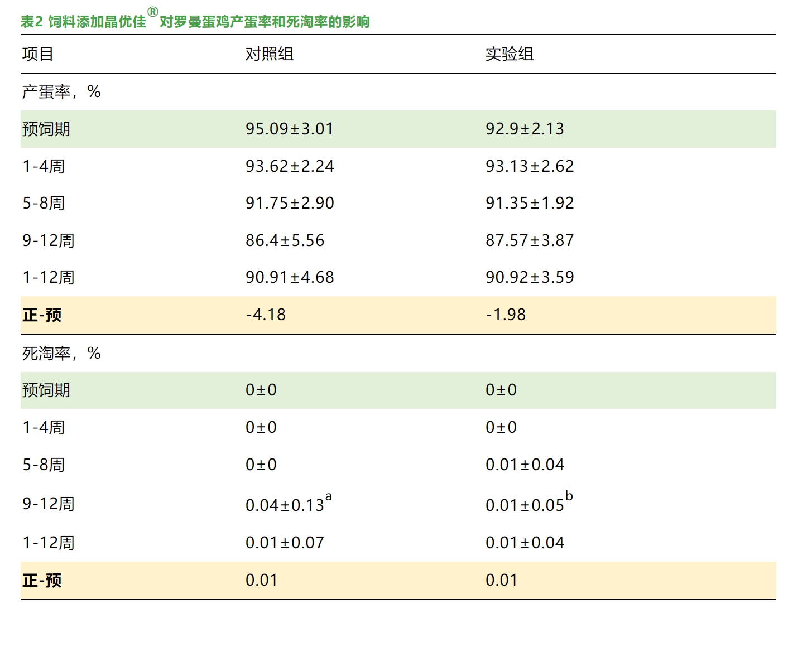This screenshot has height=652, width=812.
Task: Select the cell with 90.91±4.68
Action: point(289,277)
